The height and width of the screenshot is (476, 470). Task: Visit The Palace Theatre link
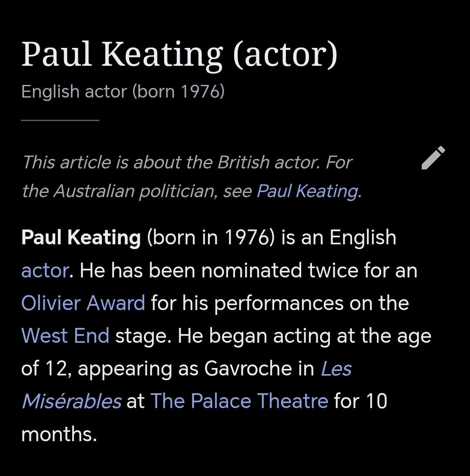[239, 401]
